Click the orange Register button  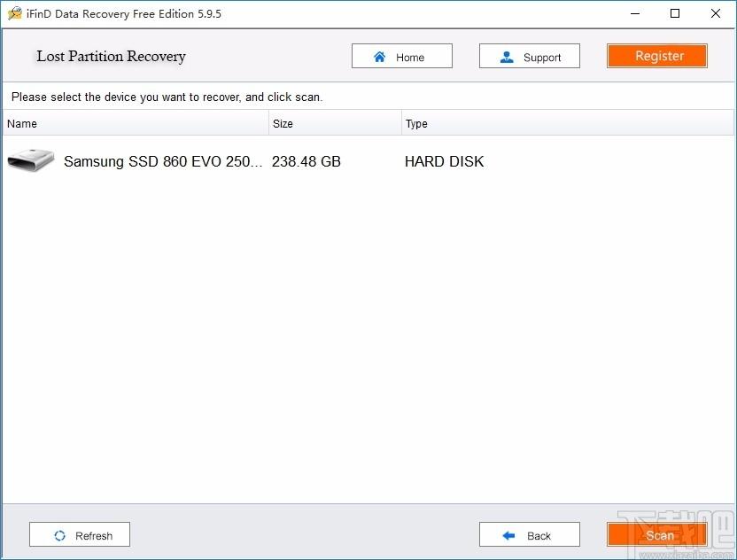click(x=656, y=56)
